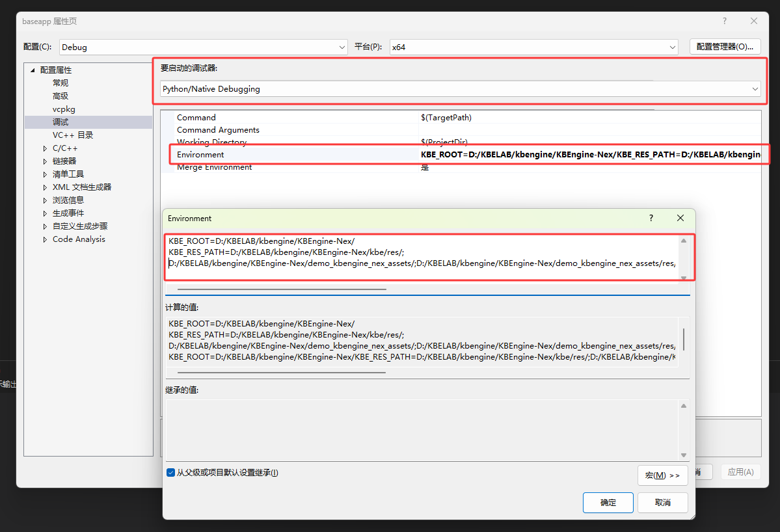Open the debugger-to-launch dropdown
Screen dimensions: 780x532
[460, 89]
